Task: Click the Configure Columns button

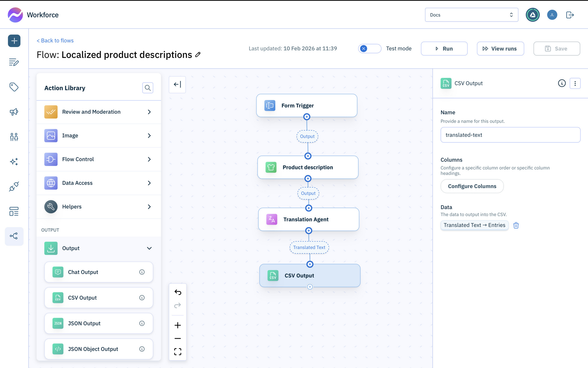Action: tap(472, 186)
